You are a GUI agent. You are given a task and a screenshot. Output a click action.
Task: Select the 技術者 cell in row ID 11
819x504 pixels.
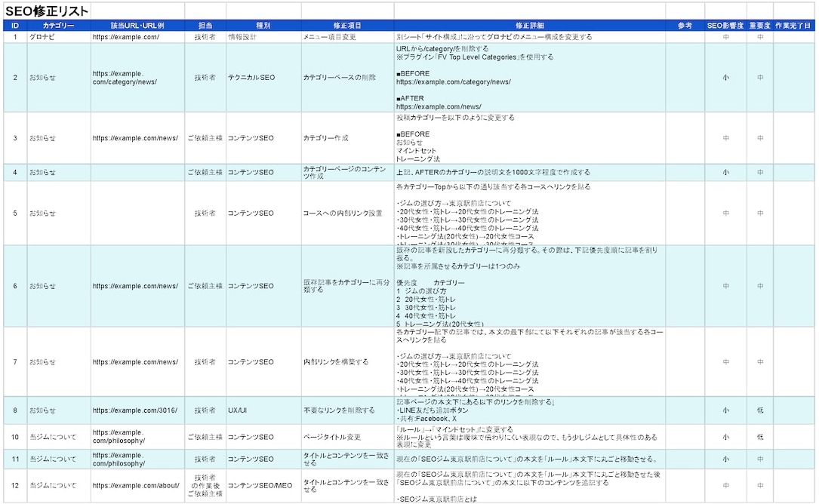pos(205,459)
